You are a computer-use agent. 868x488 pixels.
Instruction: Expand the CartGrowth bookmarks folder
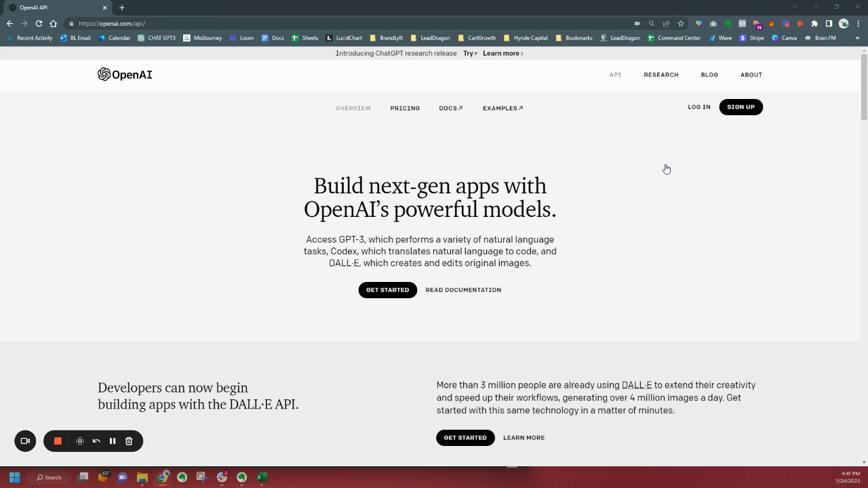pos(477,38)
